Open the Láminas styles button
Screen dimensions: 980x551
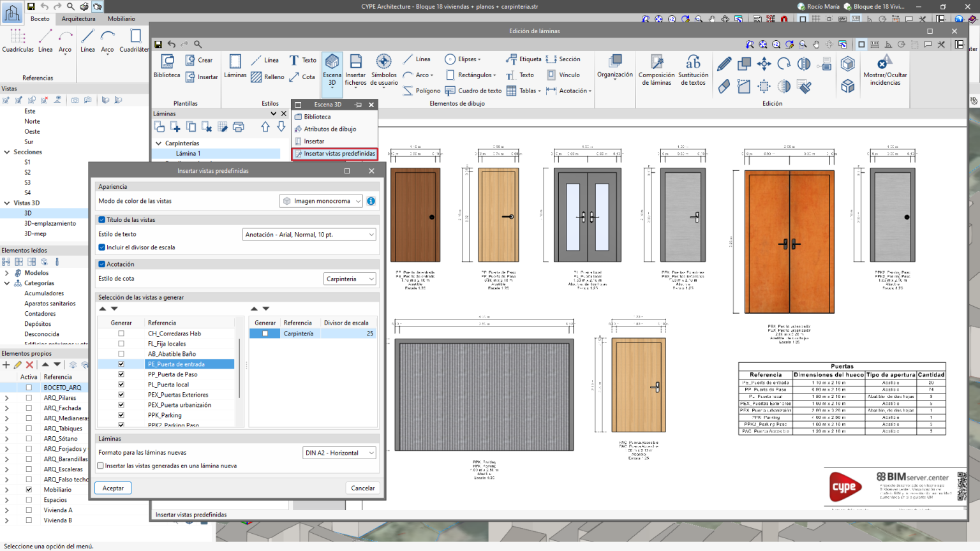point(235,66)
